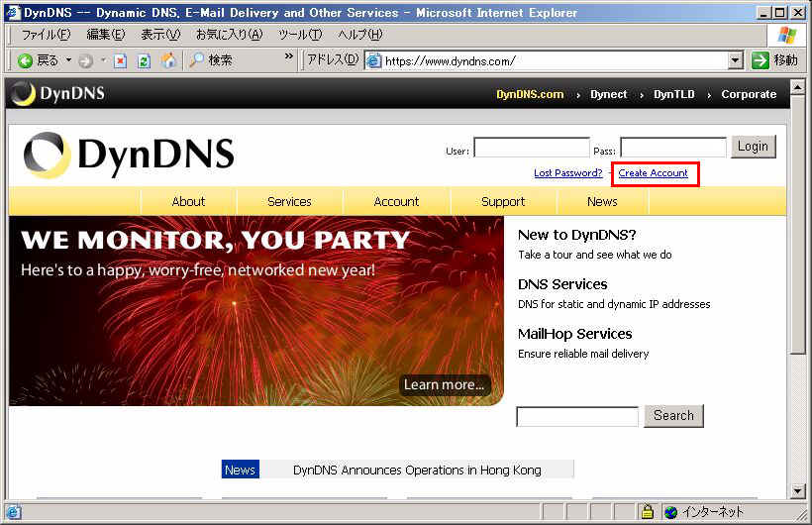This screenshot has width=812, height=525.
Task: Go to the Home page icon
Action: [x=168, y=60]
